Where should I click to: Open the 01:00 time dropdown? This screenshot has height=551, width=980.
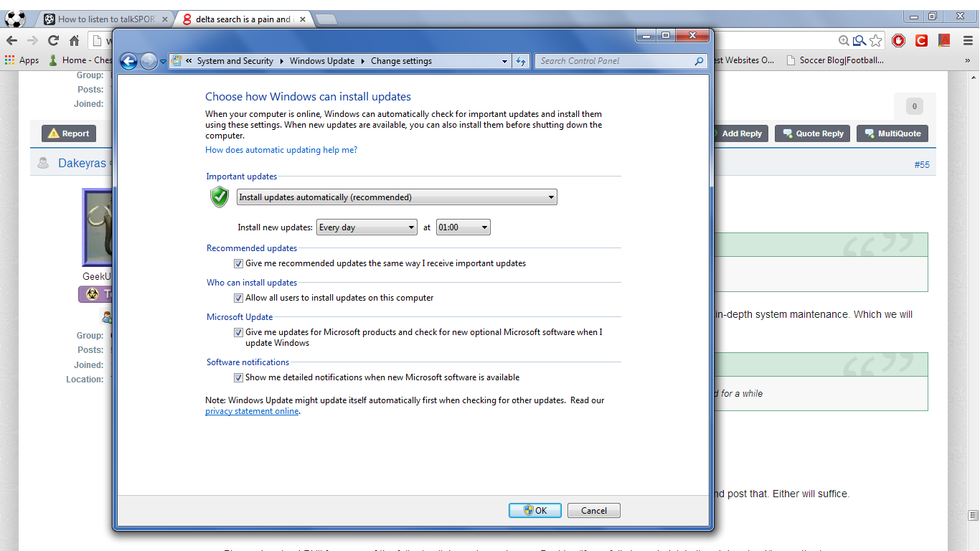tap(463, 227)
